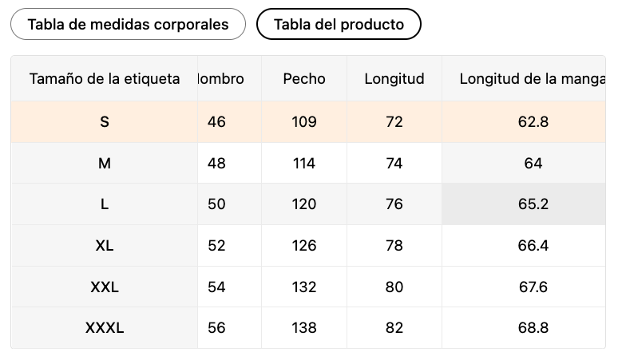Click the Pecho column header

(x=304, y=79)
